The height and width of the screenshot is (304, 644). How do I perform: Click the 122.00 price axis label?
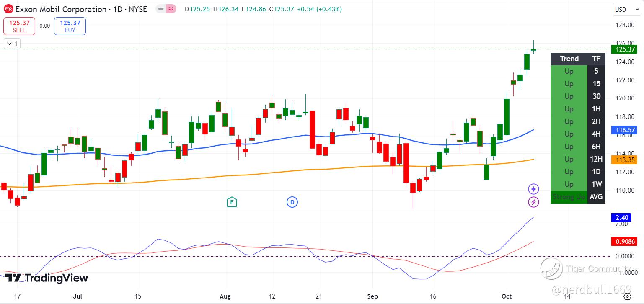coord(625,80)
